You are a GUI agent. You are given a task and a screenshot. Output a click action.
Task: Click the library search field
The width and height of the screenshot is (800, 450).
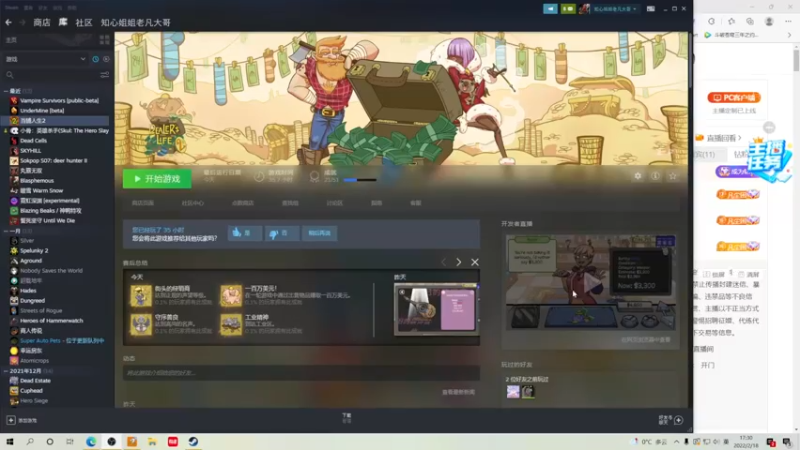pyautogui.click(x=51, y=75)
